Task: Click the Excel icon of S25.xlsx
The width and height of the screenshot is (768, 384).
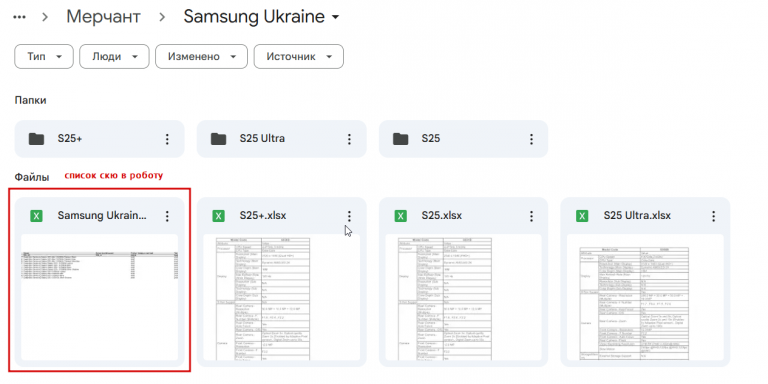Action: coord(401,216)
